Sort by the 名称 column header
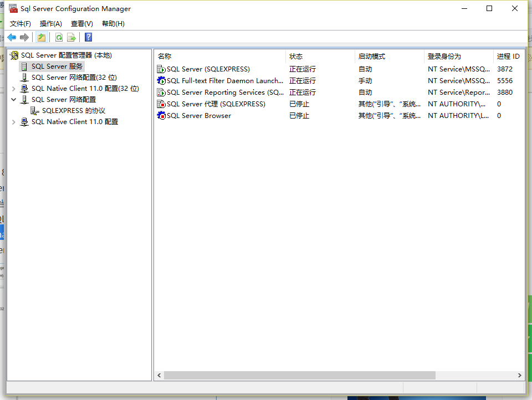This screenshot has width=532, height=400. point(220,57)
